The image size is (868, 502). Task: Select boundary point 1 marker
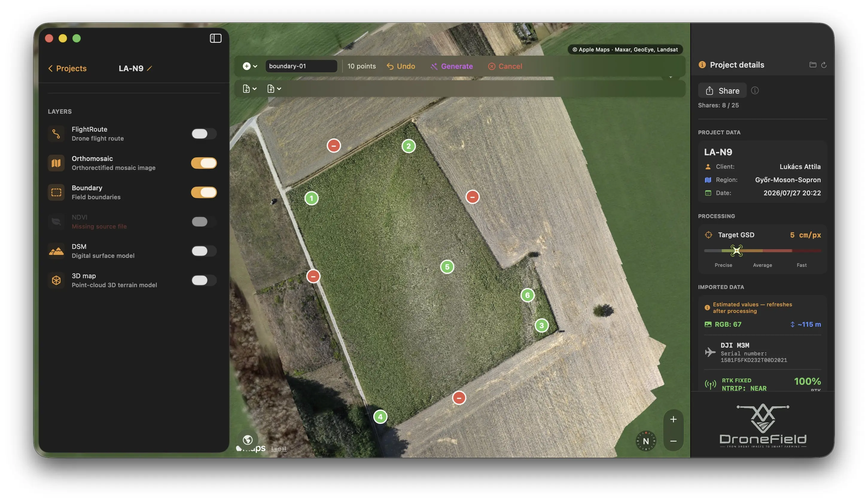(x=311, y=198)
